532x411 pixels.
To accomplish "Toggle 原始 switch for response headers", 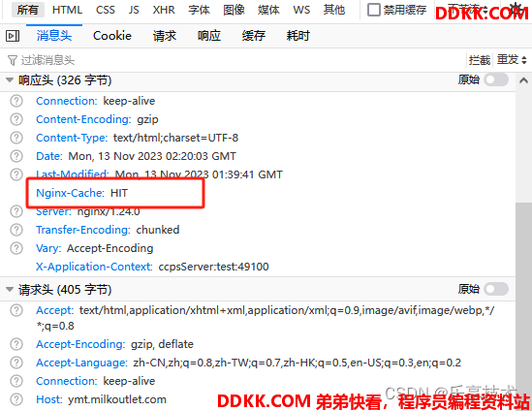I will [496, 80].
